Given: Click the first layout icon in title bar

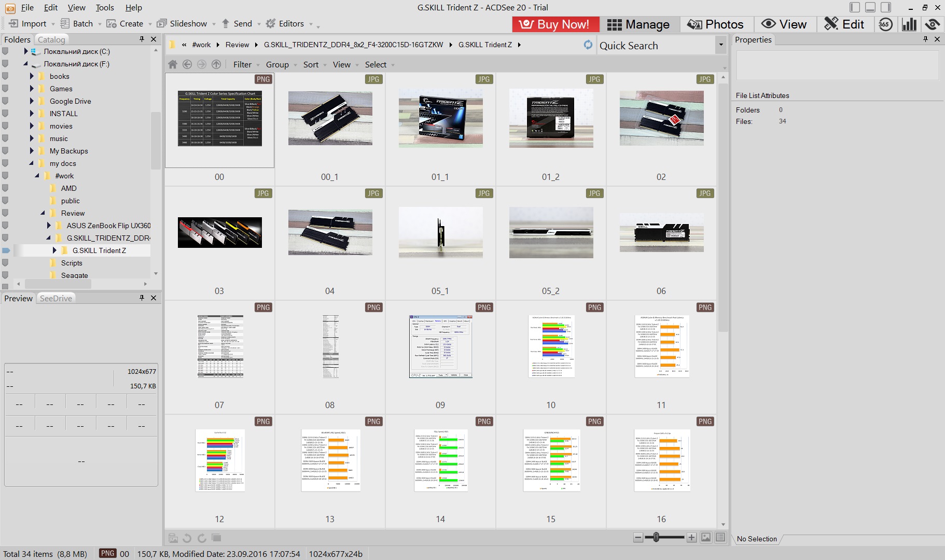Looking at the screenshot, I should click(x=855, y=7).
